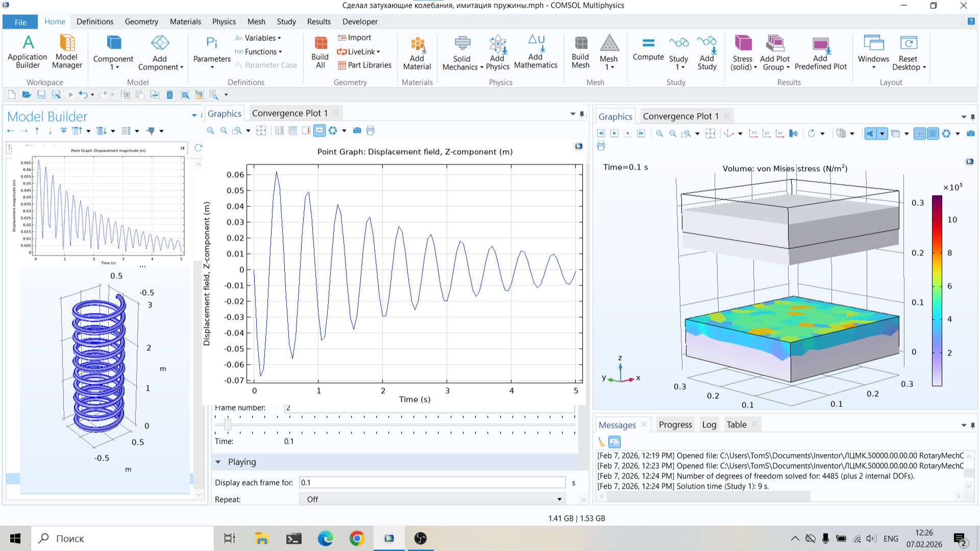Click the File button
The width and height of the screenshot is (980, 551).
click(20, 22)
